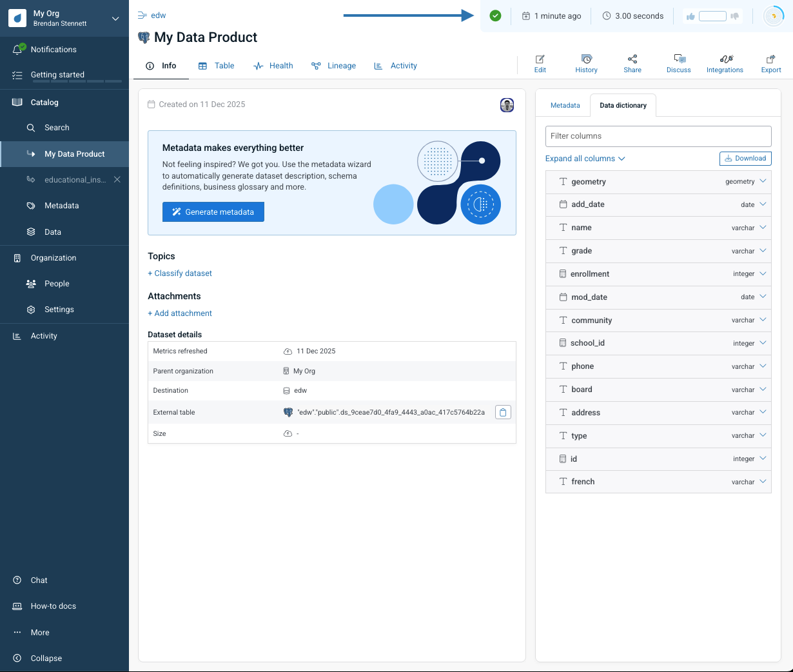The height and width of the screenshot is (672, 793).
Task: Expand the address column row
Action: coord(658,413)
